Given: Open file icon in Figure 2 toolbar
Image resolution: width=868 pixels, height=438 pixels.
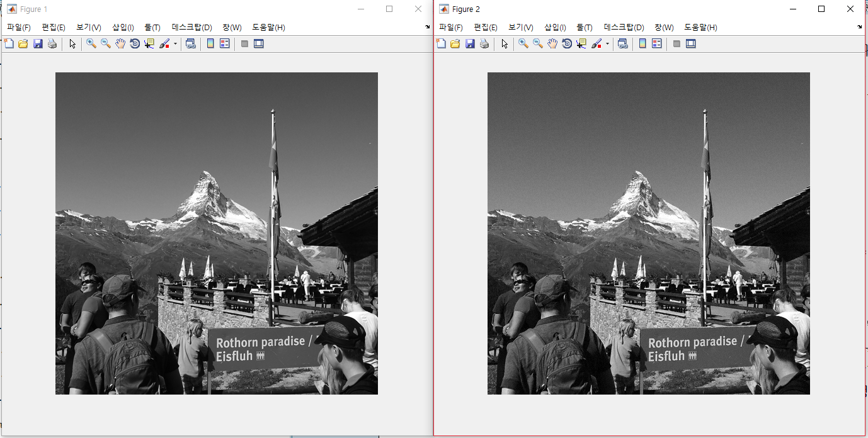Looking at the screenshot, I should click(455, 44).
